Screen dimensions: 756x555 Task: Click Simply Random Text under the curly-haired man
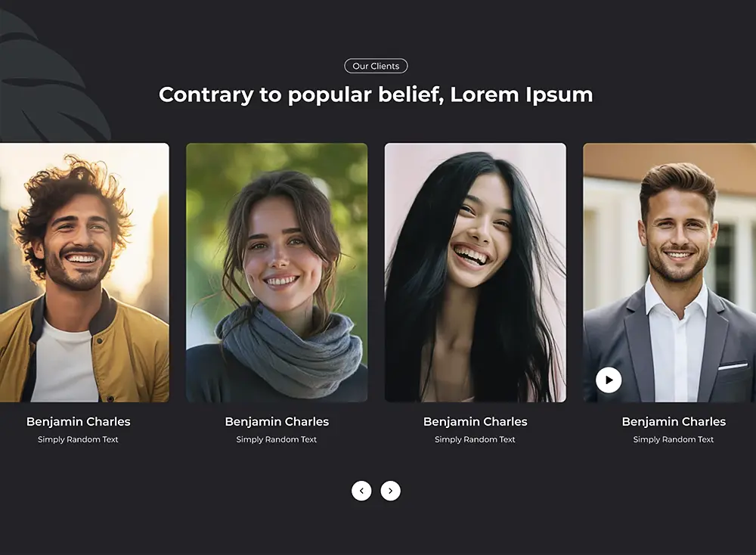(x=78, y=439)
